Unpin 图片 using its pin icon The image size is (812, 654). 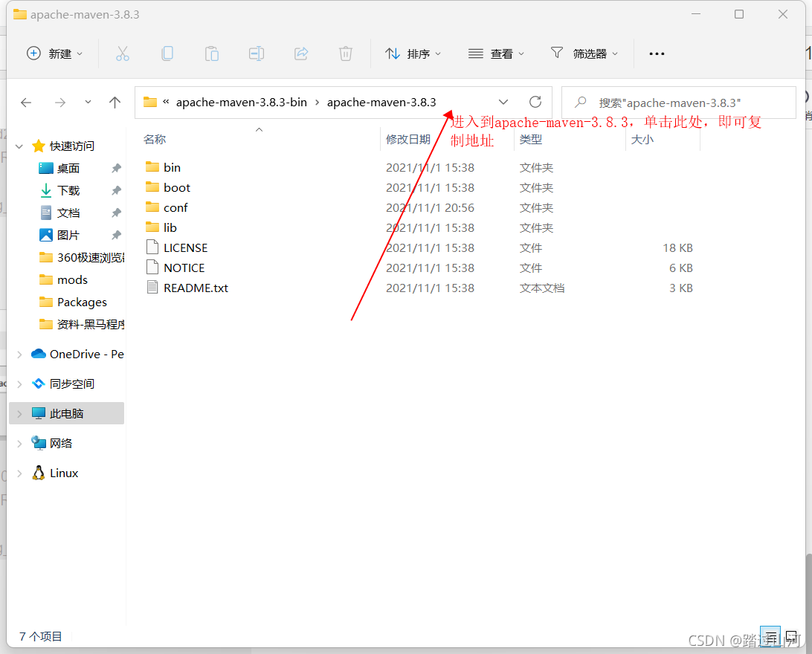[116, 235]
